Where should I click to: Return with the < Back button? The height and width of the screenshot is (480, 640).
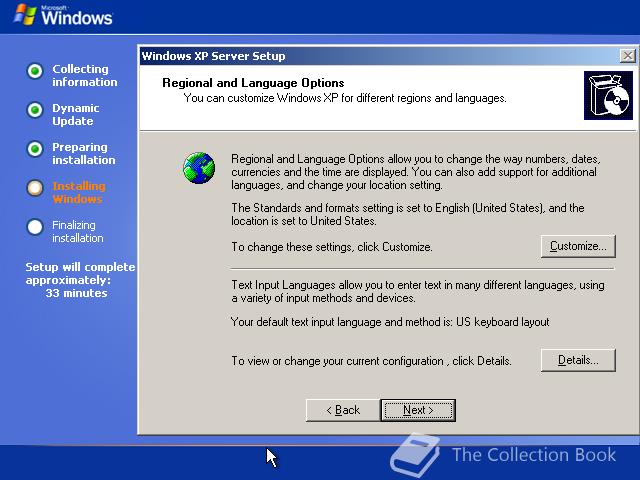[343, 410]
